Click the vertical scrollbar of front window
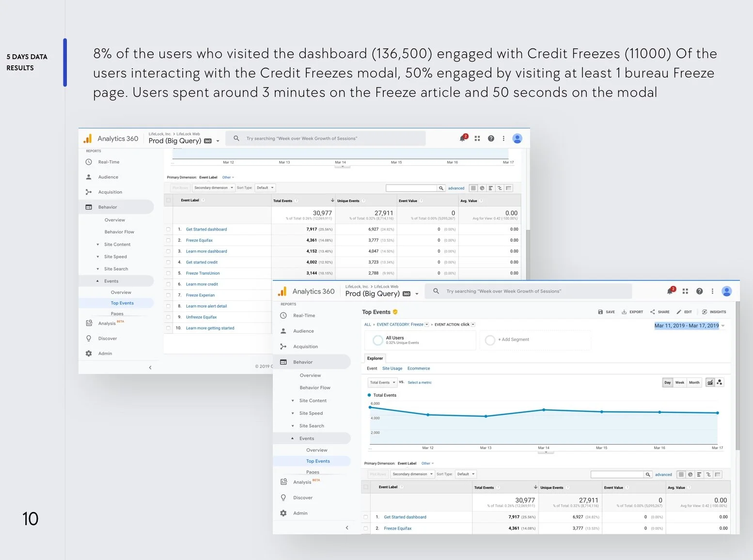753x560 pixels. coord(737,375)
